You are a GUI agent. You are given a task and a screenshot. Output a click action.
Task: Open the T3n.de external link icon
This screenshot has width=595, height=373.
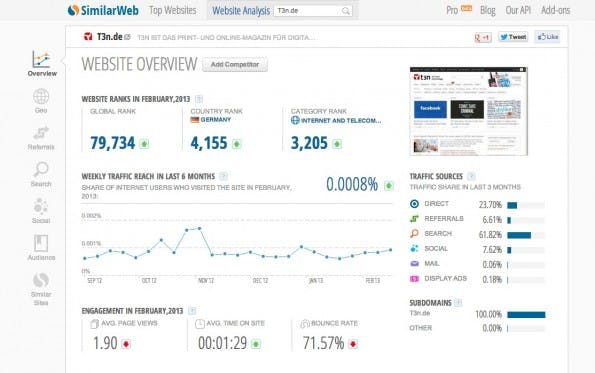click(x=128, y=37)
